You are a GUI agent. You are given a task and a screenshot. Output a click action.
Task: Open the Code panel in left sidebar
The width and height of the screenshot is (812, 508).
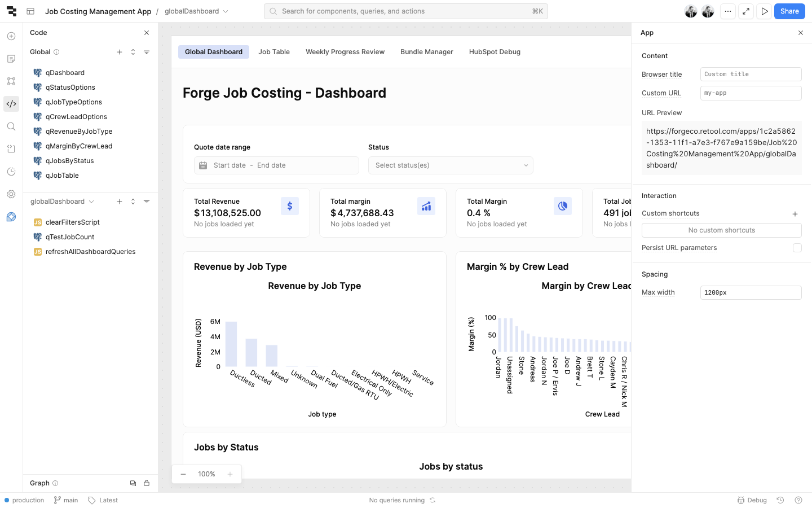tap(11, 104)
